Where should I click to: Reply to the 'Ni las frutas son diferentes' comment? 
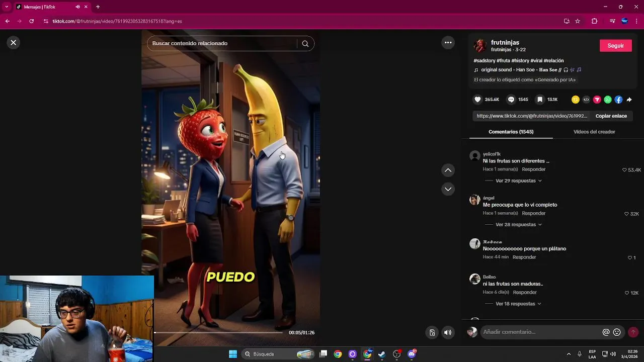click(534, 169)
